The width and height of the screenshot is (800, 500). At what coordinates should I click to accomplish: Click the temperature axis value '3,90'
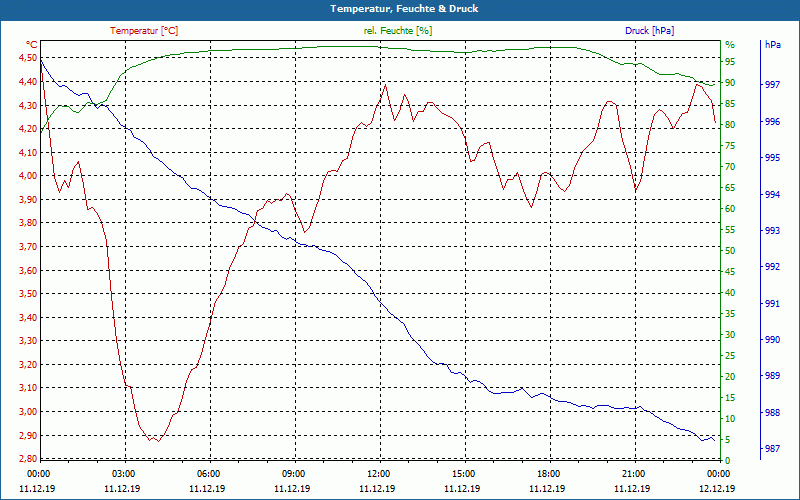(x=28, y=199)
